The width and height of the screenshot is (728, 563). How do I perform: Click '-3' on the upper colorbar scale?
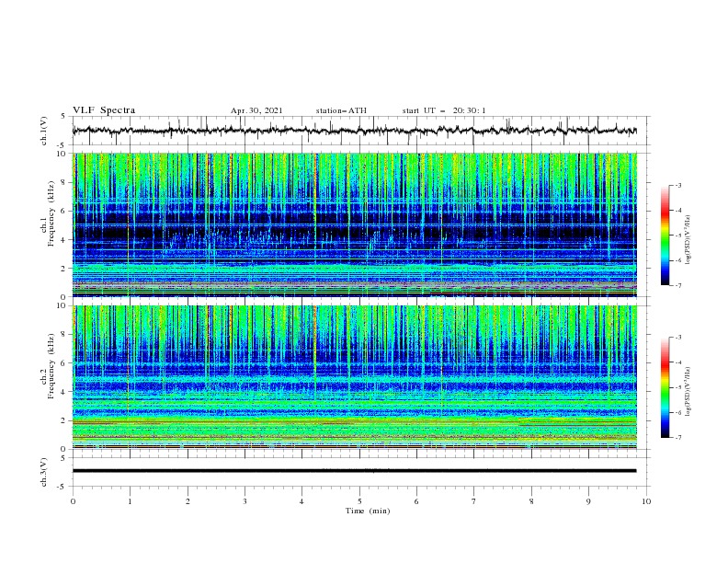click(678, 185)
